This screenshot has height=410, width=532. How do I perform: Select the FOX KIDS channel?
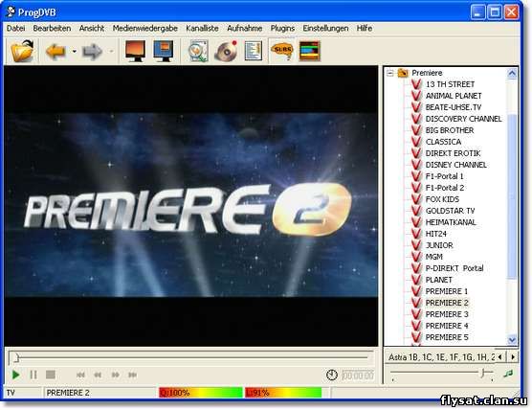(442, 199)
